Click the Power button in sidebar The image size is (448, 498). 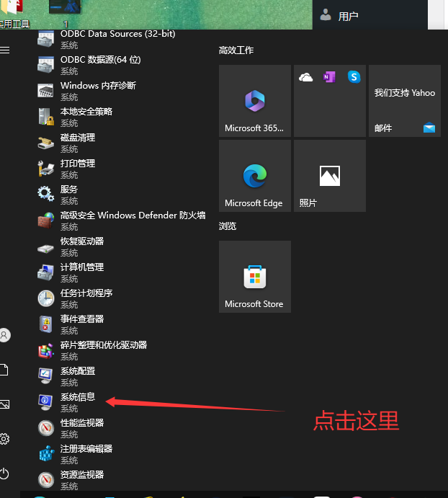(x=4, y=473)
